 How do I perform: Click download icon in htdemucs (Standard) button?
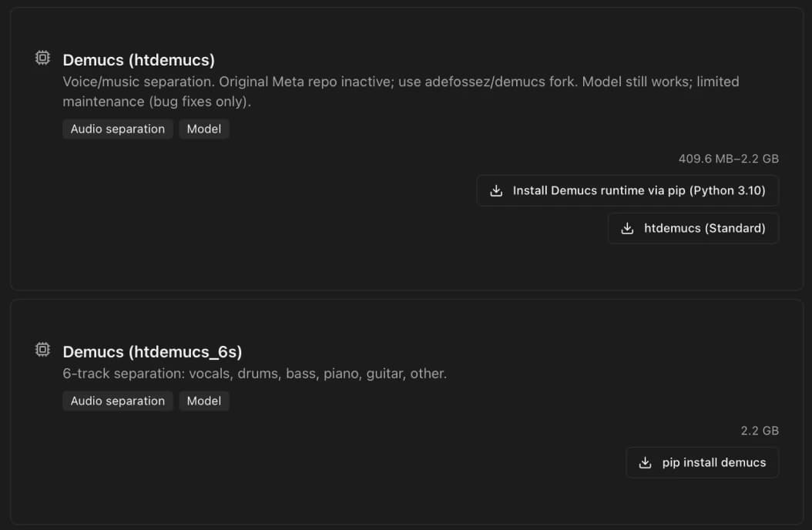[627, 228]
